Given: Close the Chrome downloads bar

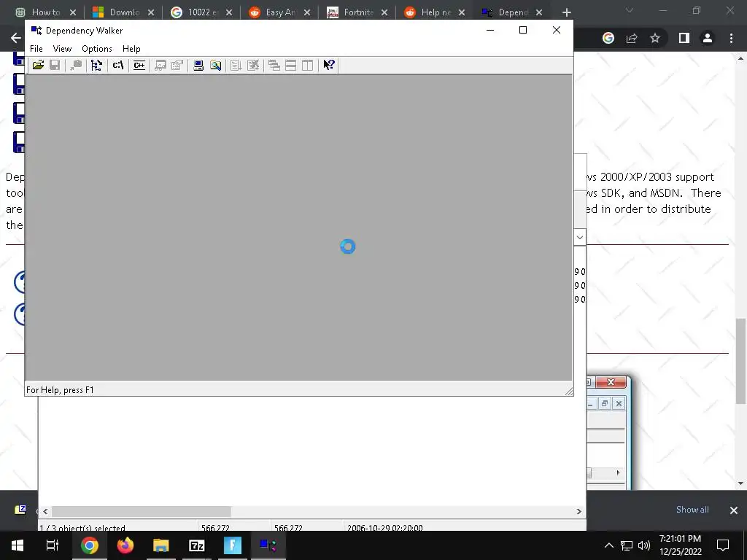Looking at the screenshot, I should 734,510.
